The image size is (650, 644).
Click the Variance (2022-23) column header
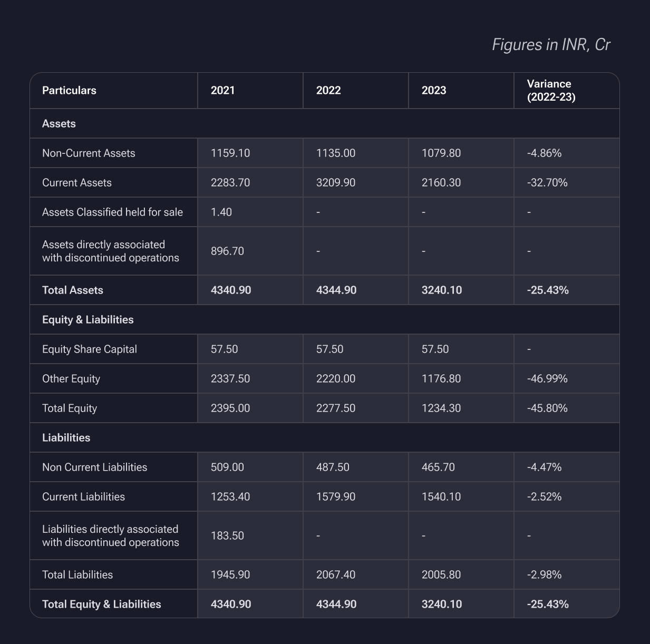tap(551, 91)
